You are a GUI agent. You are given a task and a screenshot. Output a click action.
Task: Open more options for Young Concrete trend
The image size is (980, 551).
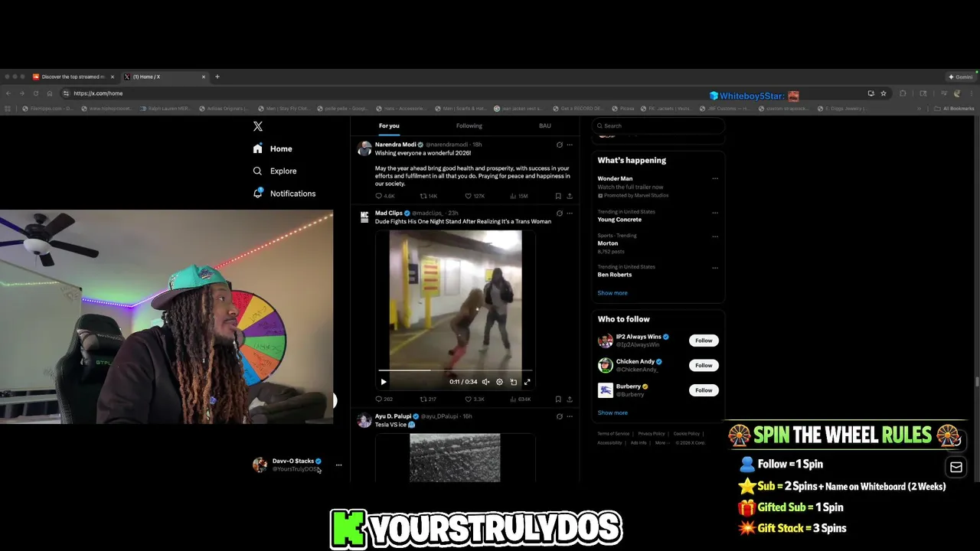(x=715, y=212)
